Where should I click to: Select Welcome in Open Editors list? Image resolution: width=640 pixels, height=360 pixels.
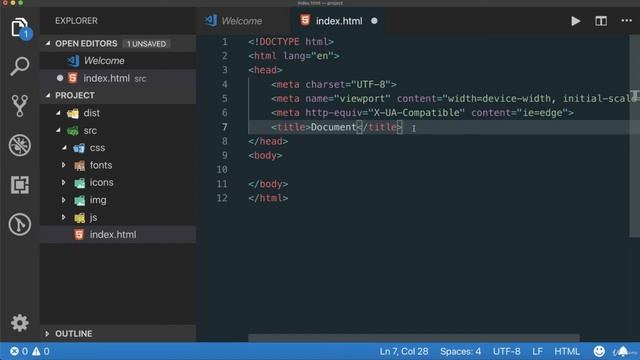point(118,60)
